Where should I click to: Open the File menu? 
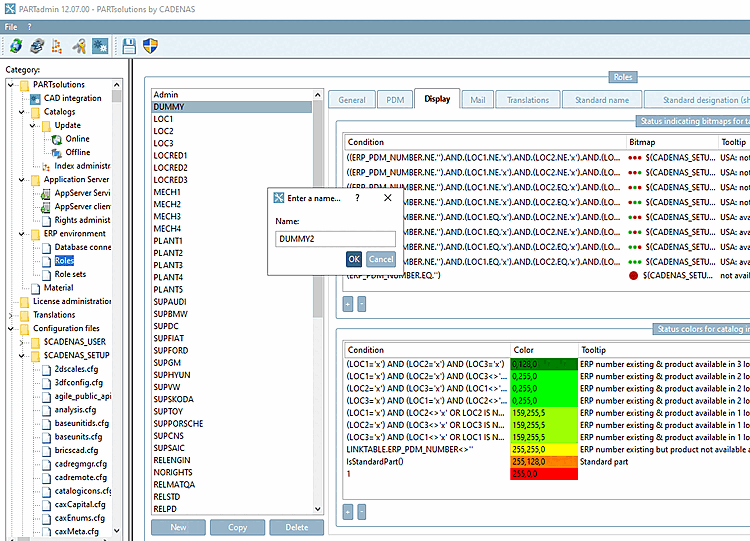(11, 26)
